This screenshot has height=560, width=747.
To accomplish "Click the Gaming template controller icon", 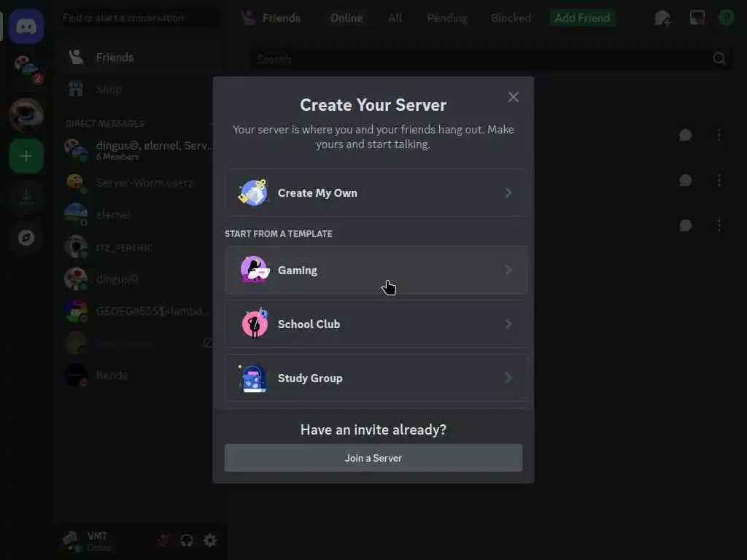I will click(255, 270).
